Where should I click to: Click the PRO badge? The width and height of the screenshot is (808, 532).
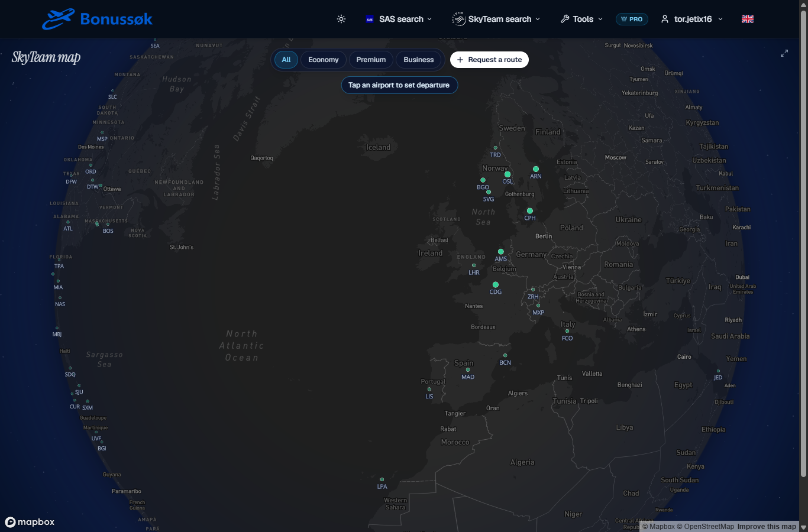point(632,19)
